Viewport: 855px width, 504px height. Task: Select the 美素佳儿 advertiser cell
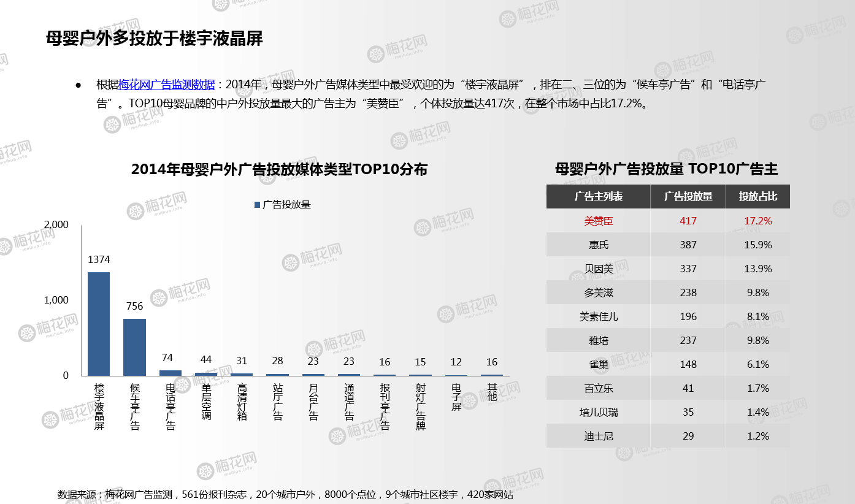(599, 316)
